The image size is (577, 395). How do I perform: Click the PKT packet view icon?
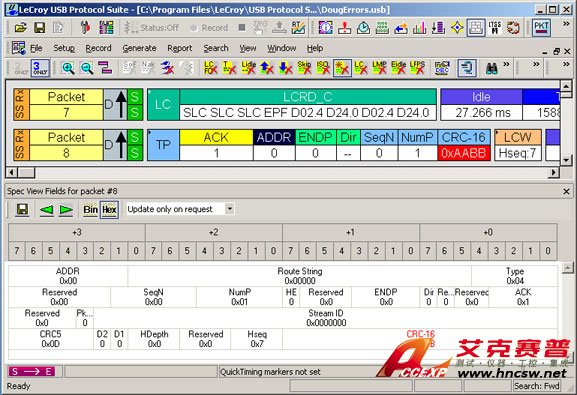click(541, 28)
